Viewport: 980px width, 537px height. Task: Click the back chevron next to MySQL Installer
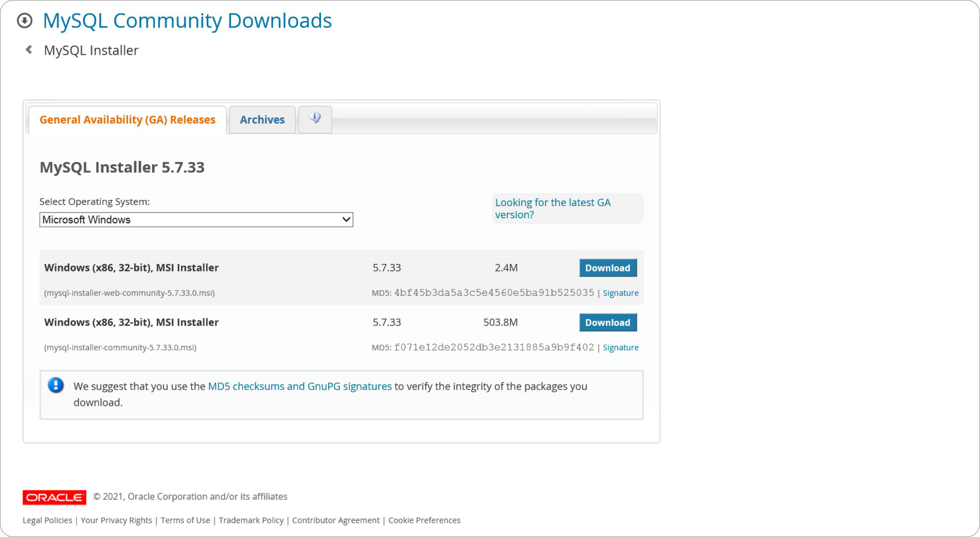tap(29, 50)
